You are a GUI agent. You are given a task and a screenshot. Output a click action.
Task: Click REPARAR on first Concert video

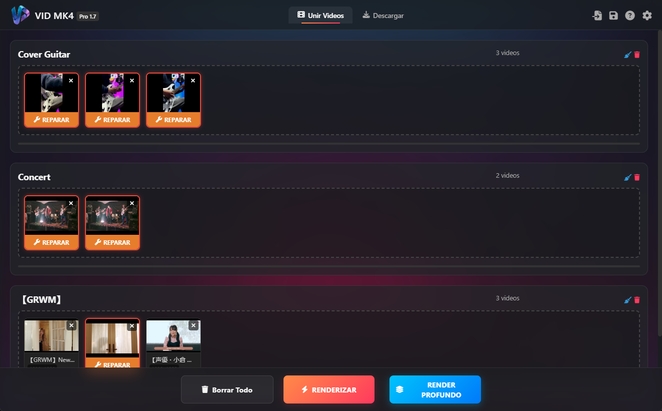[52, 242]
